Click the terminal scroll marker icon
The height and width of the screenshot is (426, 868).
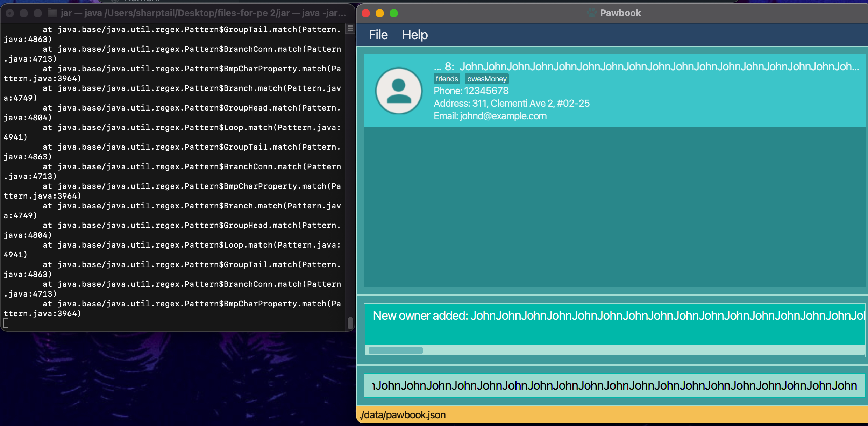(x=350, y=28)
